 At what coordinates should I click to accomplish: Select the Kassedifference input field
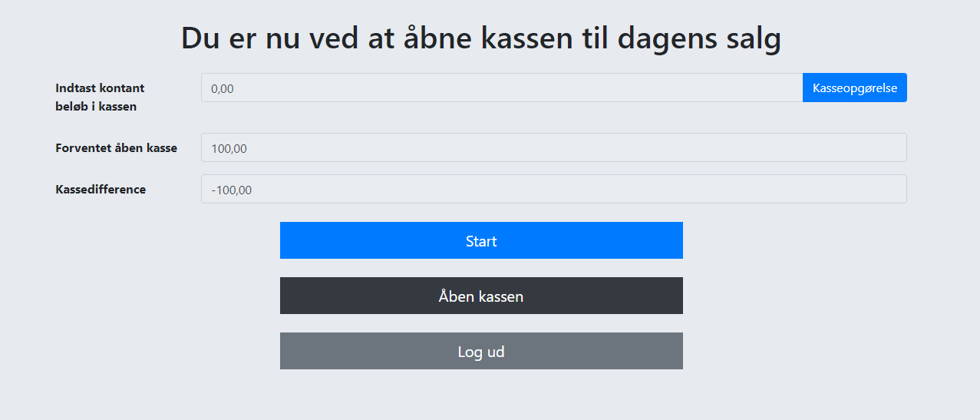point(553,189)
